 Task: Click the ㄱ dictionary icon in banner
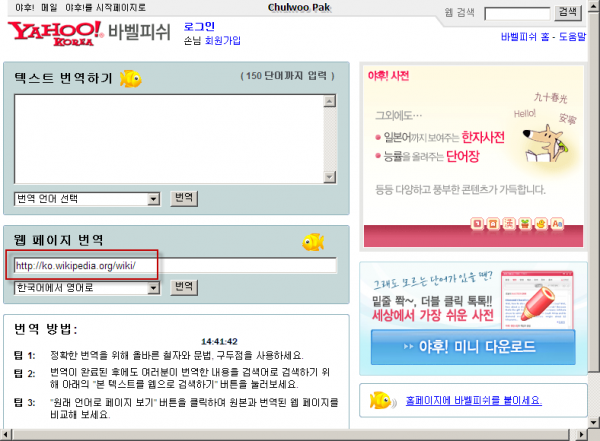pos(477,224)
